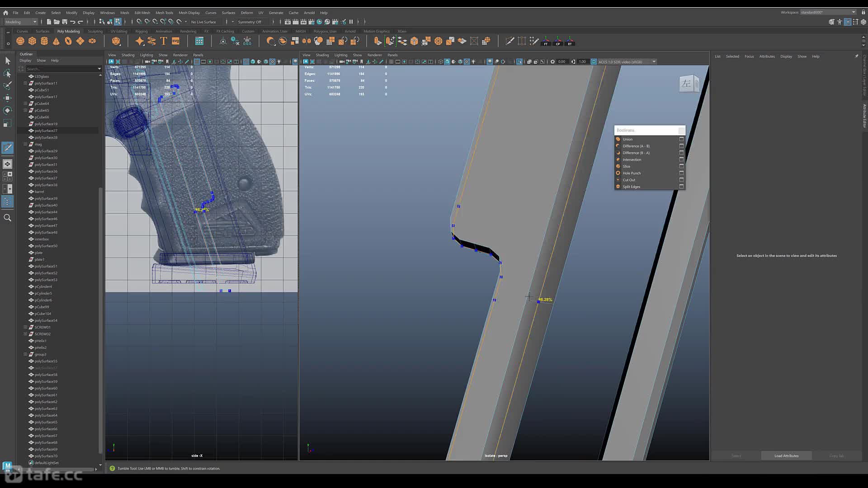The width and height of the screenshot is (868, 488).
Task: Click the Undo arrow icon
Action: tap(73, 22)
